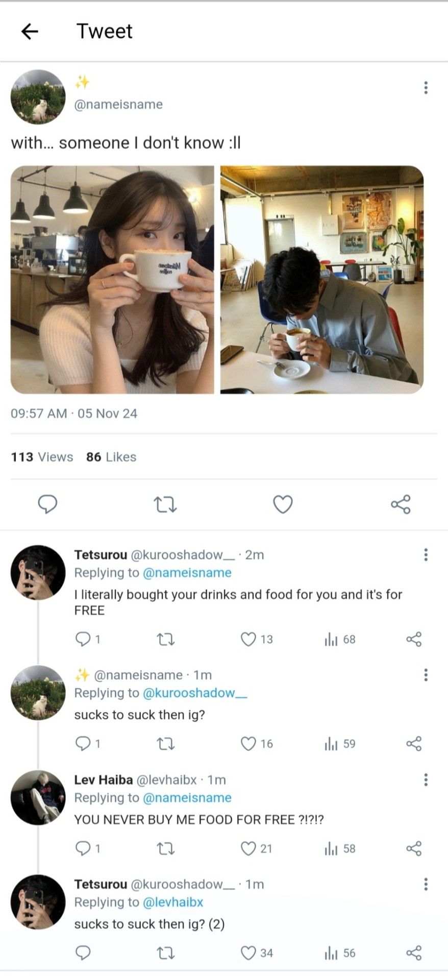Tap @levhaibx mention link in last reply
448x980 pixels.
coord(173,902)
